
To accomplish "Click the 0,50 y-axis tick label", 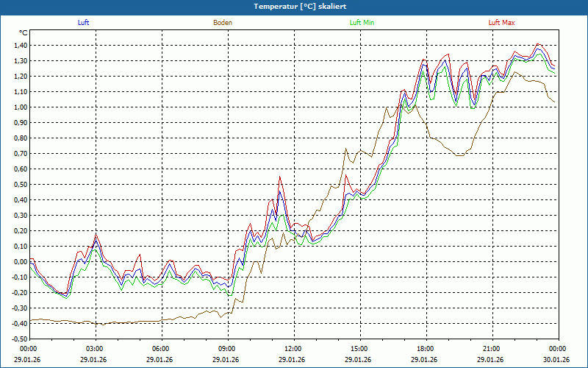I will pos(20,184).
